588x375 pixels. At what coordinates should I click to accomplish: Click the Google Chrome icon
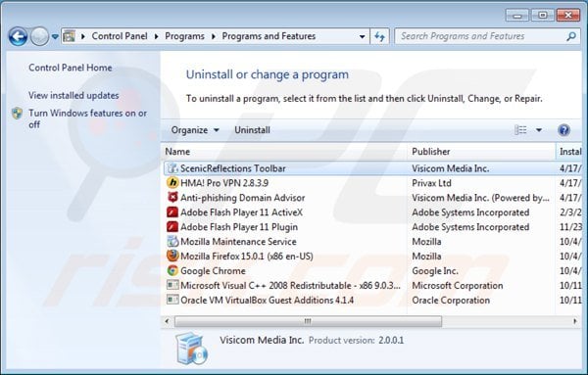pyautogui.click(x=172, y=270)
